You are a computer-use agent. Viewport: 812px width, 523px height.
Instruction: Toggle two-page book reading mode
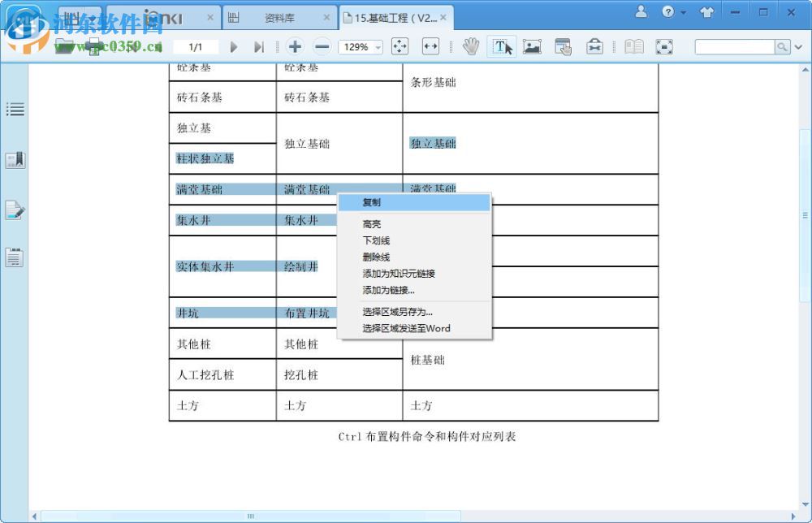(x=633, y=46)
